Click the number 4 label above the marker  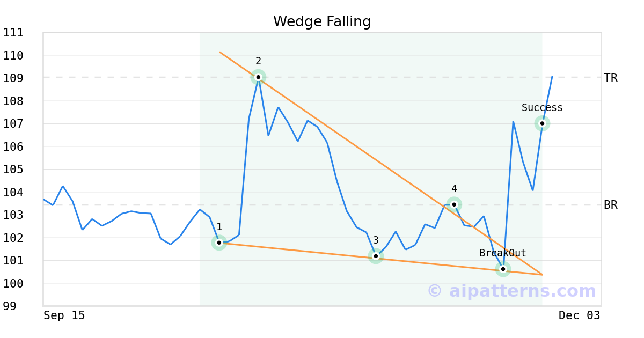click(x=454, y=189)
